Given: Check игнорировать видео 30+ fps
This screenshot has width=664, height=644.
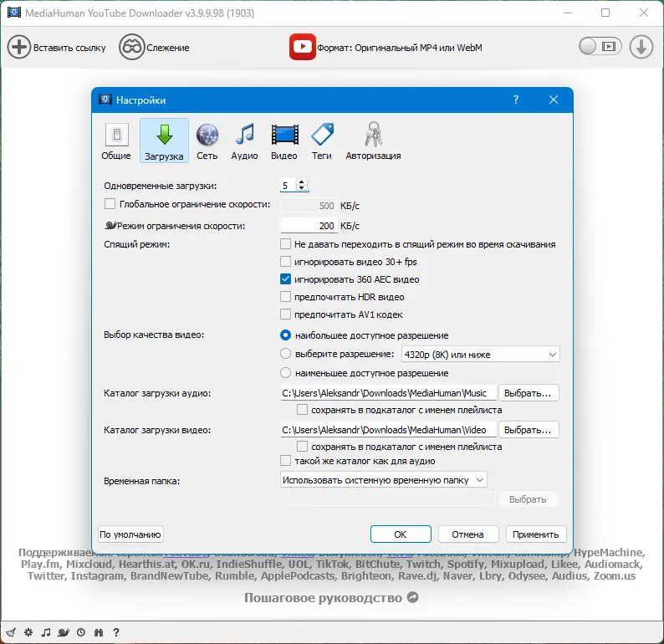Looking at the screenshot, I should 286,261.
